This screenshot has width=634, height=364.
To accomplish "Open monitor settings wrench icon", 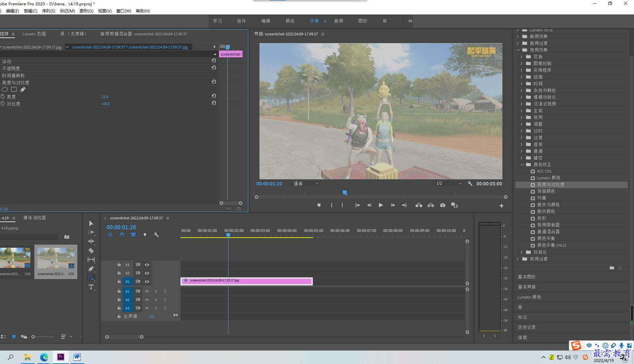I will [x=470, y=183].
